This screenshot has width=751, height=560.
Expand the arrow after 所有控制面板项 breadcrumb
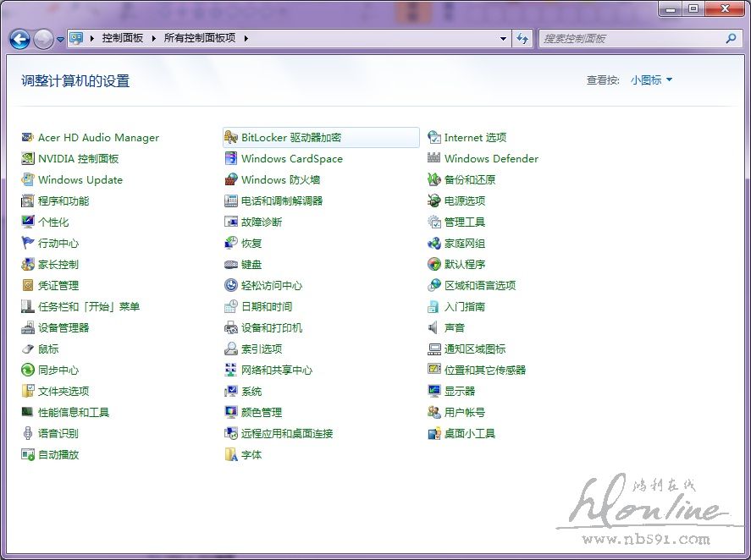[x=246, y=39]
